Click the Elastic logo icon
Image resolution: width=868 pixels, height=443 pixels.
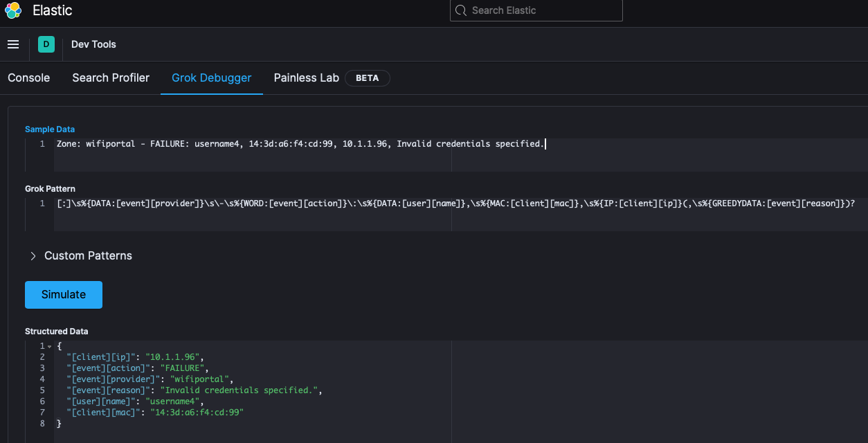[13, 11]
